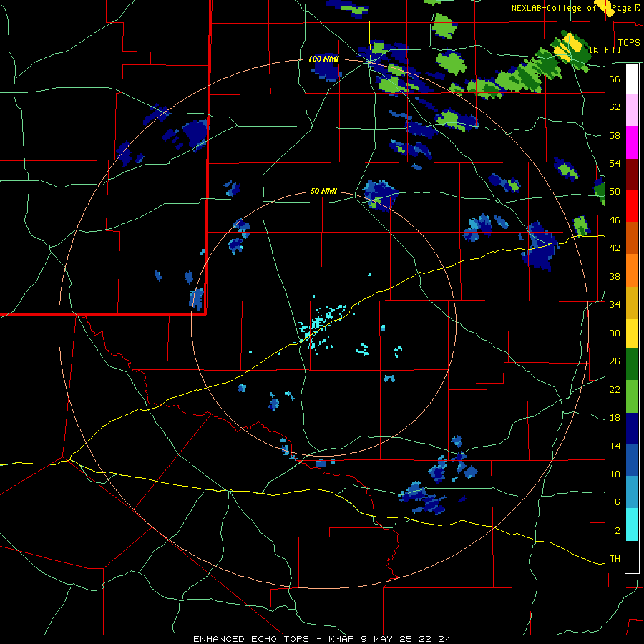Click the "ENHANCED ECHO TOPS" caption text
Screen dimensions: 644x644
250,639
